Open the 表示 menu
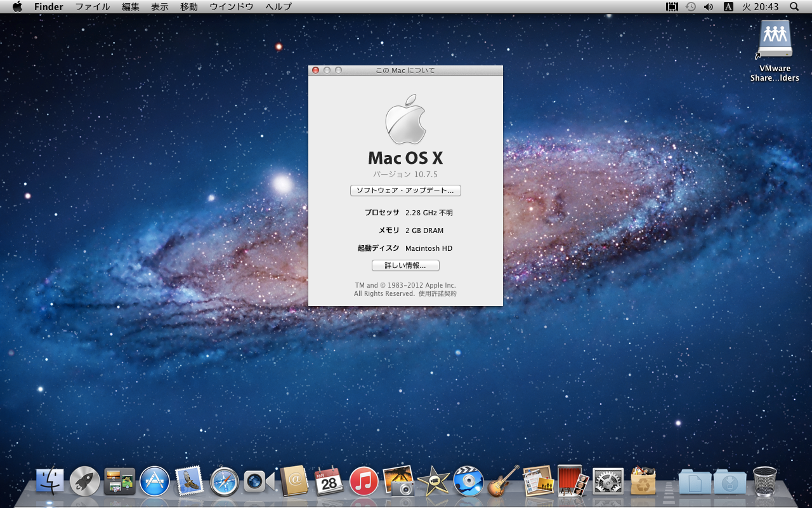This screenshot has width=812, height=508. click(160, 7)
